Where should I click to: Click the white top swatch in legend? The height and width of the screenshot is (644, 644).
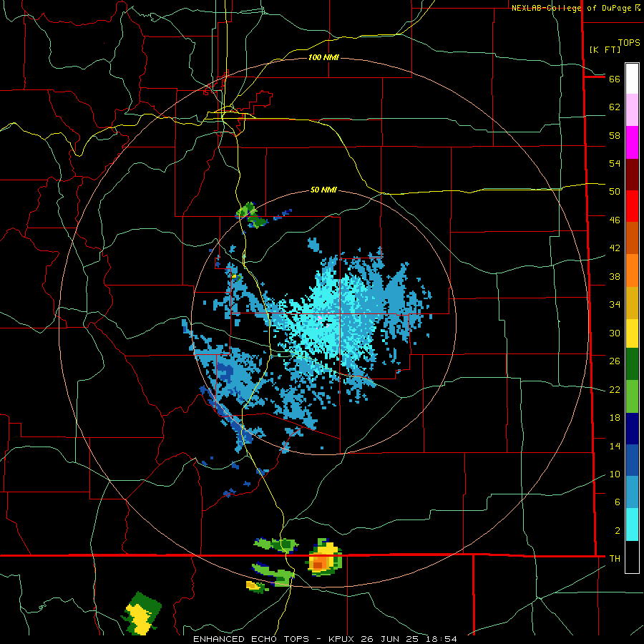click(632, 79)
